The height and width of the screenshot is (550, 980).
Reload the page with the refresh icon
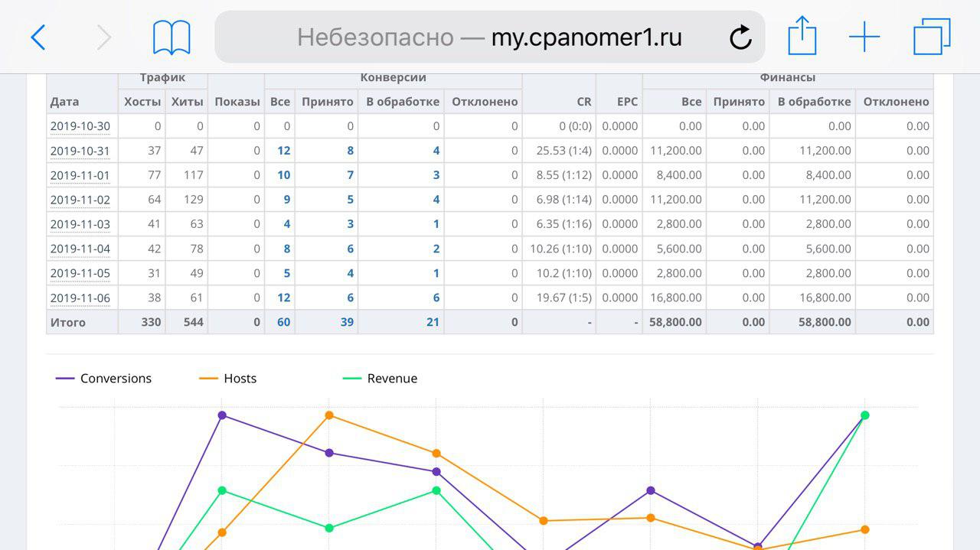[740, 37]
